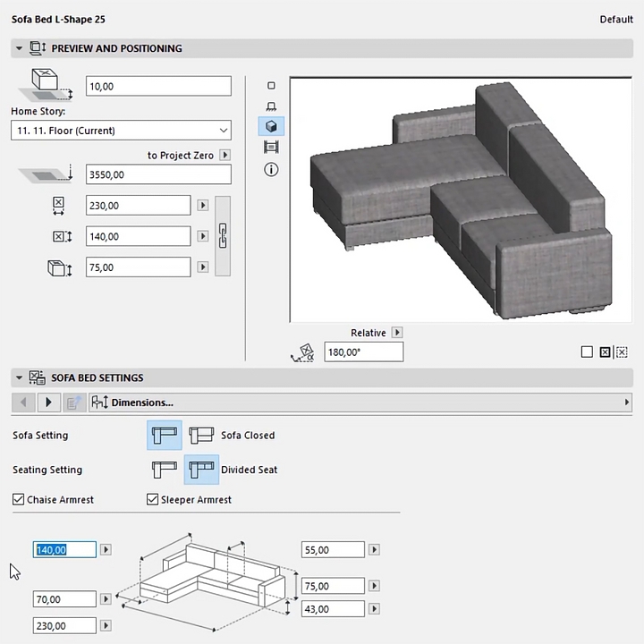The width and height of the screenshot is (644, 644).
Task: Click the object depth dimension icon
Action: point(62,236)
